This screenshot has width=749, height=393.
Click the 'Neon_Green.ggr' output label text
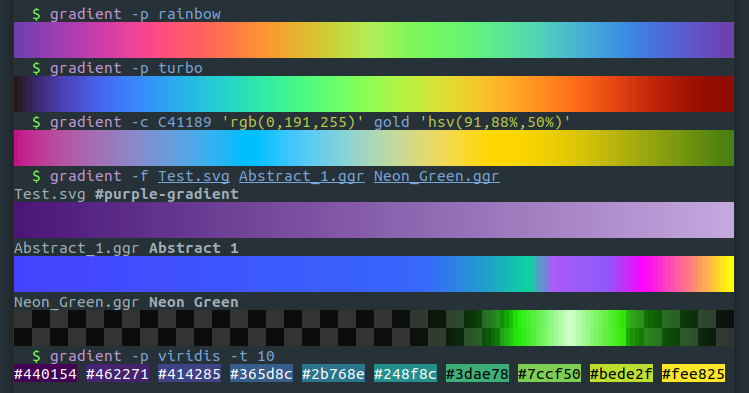pos(76,302)
